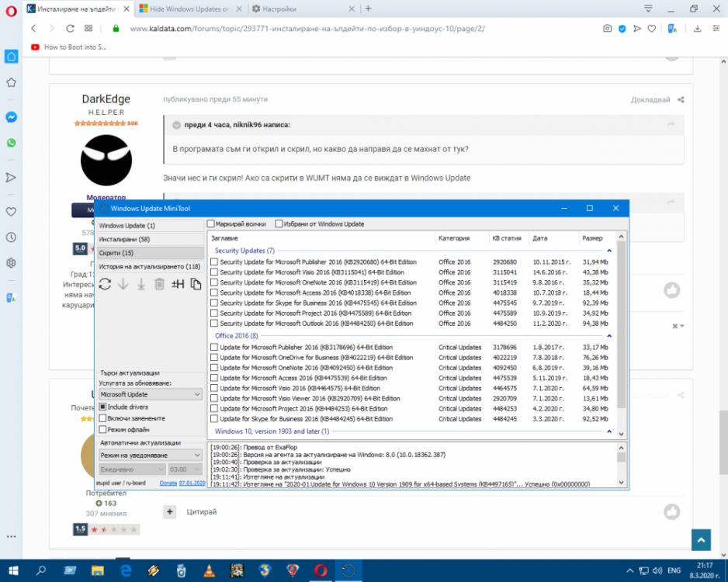This screenshot has height=582, width=728.
Task: Open the 'Режим на уведомяване' dropdown
Action: [x=150, y=456]
